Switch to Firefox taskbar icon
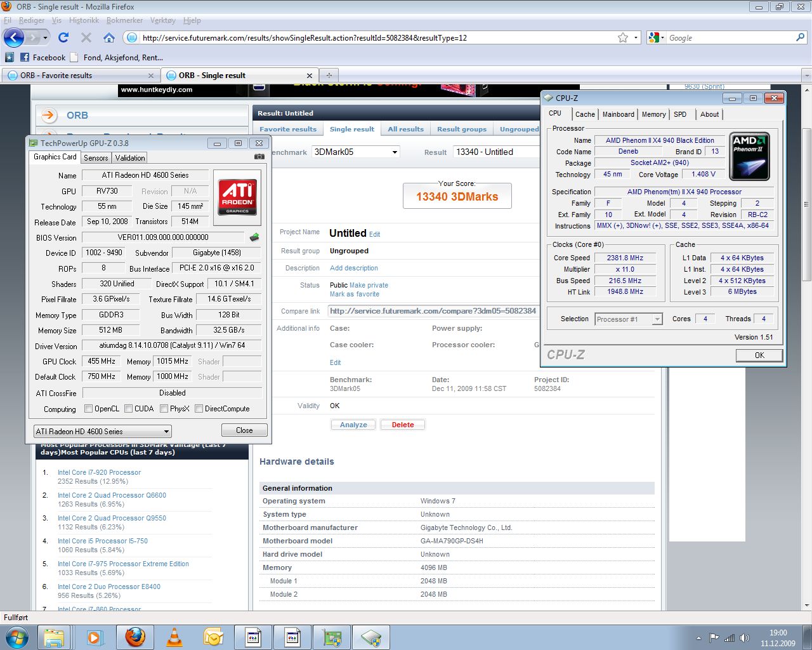Image resolution: width=812 pixels, height=650 pixels. [x=134, y=637]
